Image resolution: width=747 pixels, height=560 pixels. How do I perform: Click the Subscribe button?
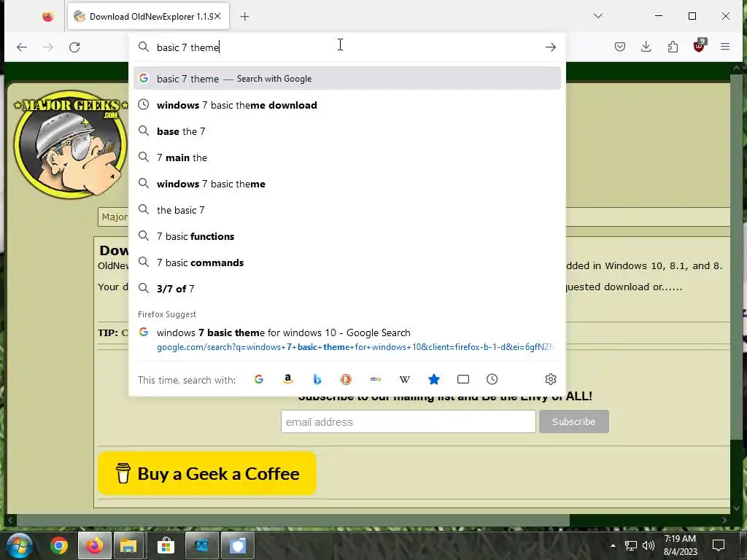point(573,422)
